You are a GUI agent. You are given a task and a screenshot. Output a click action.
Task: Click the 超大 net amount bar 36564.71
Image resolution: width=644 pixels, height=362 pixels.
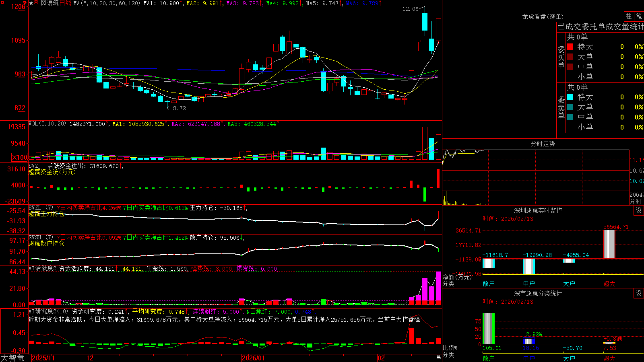click(x=609, y=244)
